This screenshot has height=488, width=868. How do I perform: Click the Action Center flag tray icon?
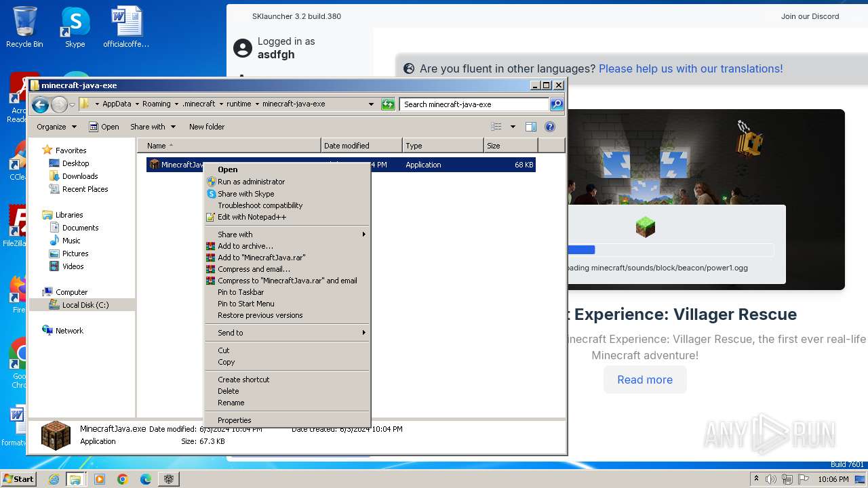804,479
